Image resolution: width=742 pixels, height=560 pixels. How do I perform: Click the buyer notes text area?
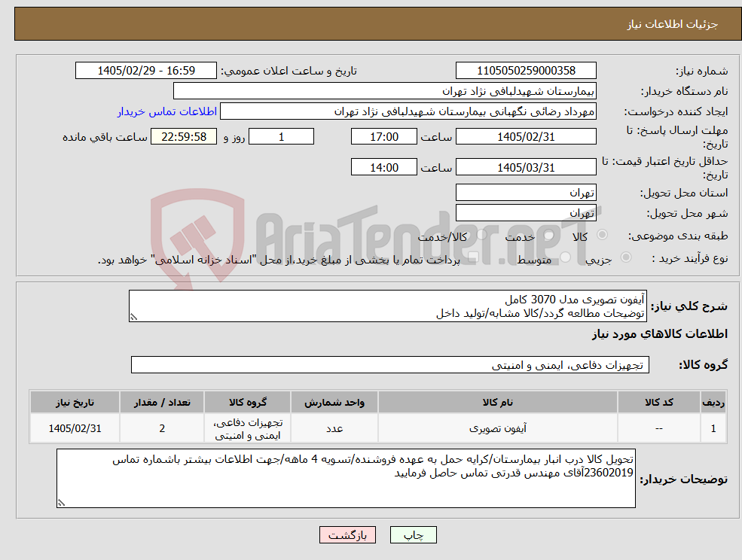[346, 478]
